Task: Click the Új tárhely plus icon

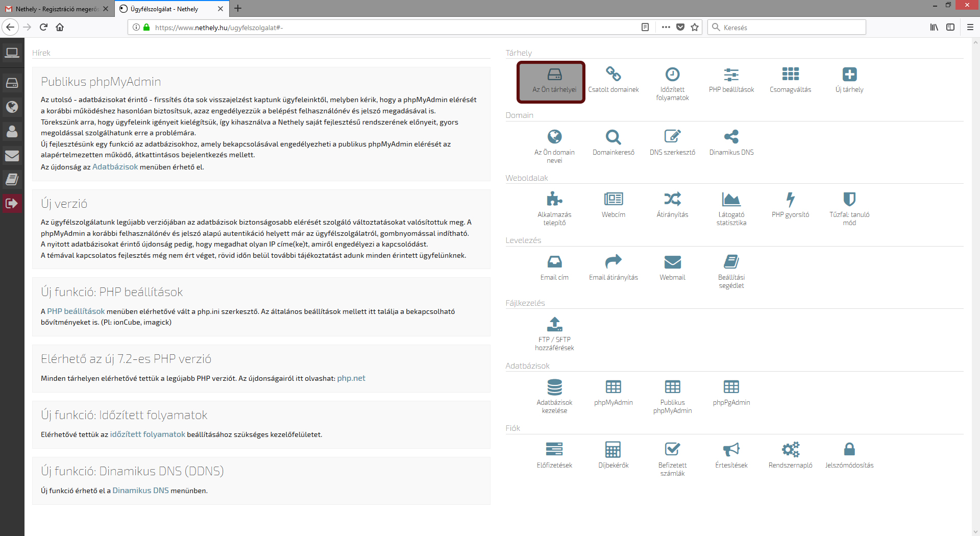Action: pos(849,75)
